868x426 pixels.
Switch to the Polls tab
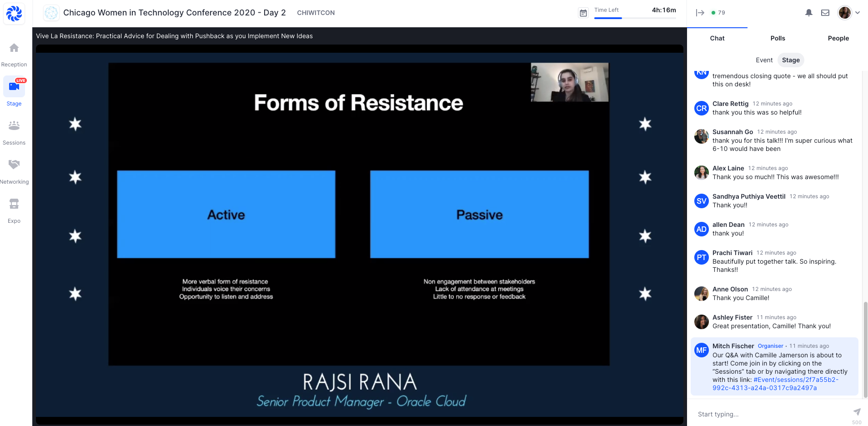point(778,38)
